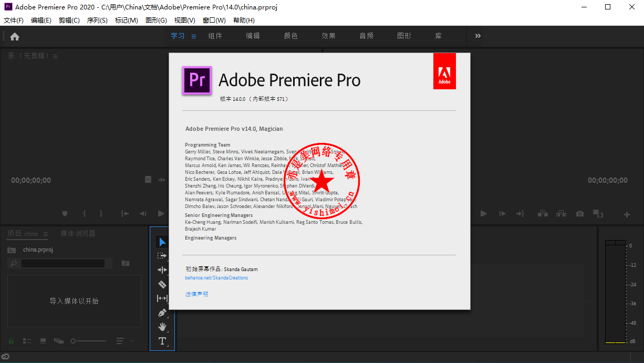Expand the workspace overflow double chevron
Viewport: 644px width, 363px height.
click(478, 36)
